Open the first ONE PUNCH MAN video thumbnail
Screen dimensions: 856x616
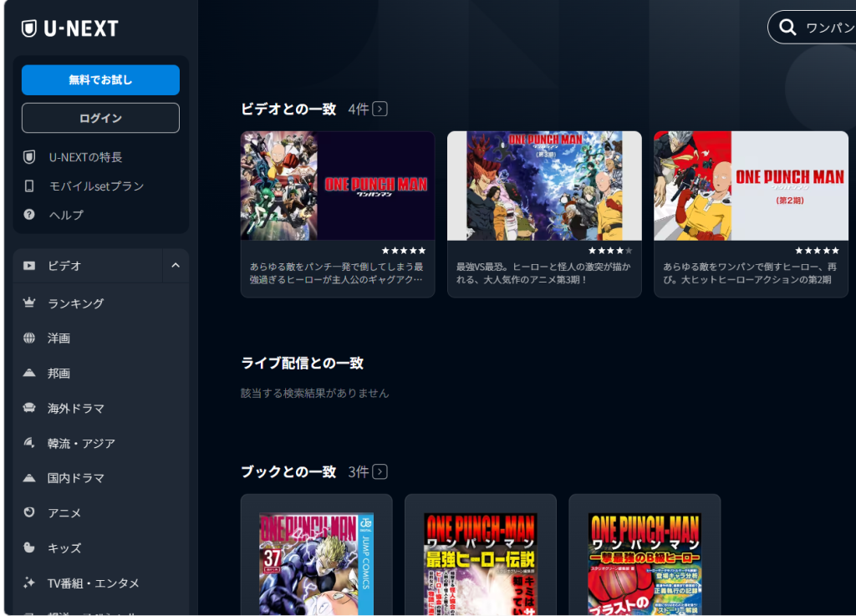[x=338, y=186]
